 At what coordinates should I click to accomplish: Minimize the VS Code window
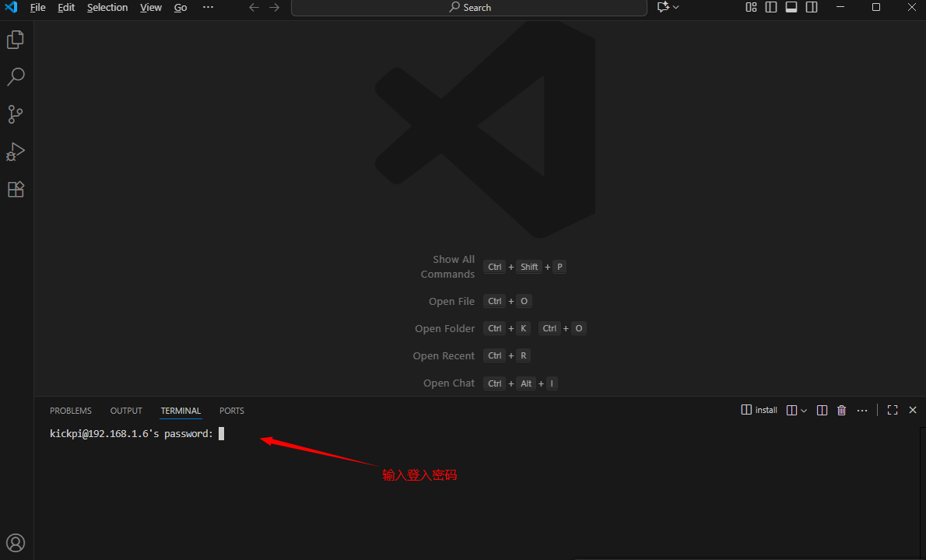(840, 7)
